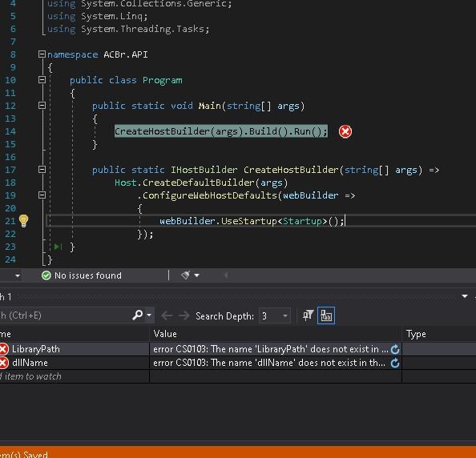Collapse the namespace ACBr.API block
The width and height of the screenshot is (476, 458).
[42, 54]
